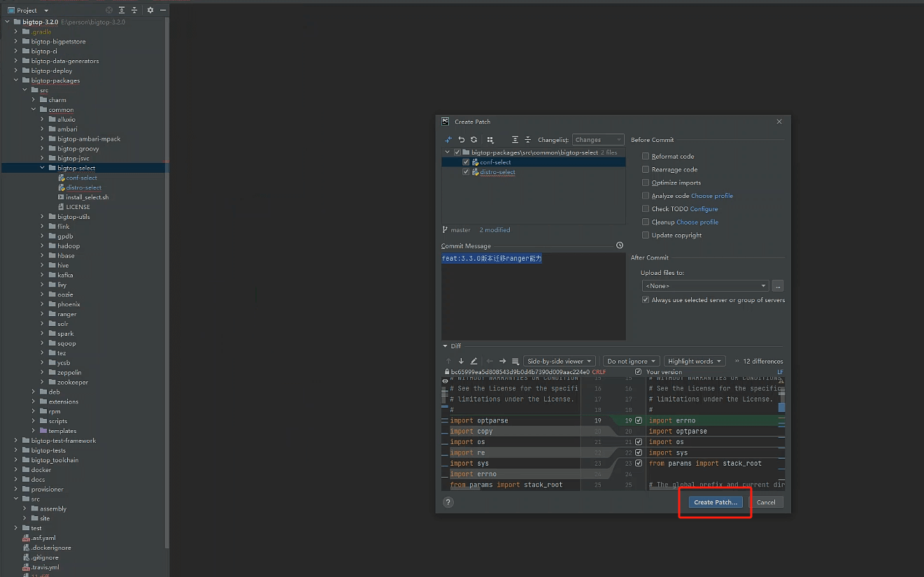Viewport: 924px width, 577px height.
Task: Toggle Always use selected server checkbox
Action: pyautogui.click(x=646, y=299)
